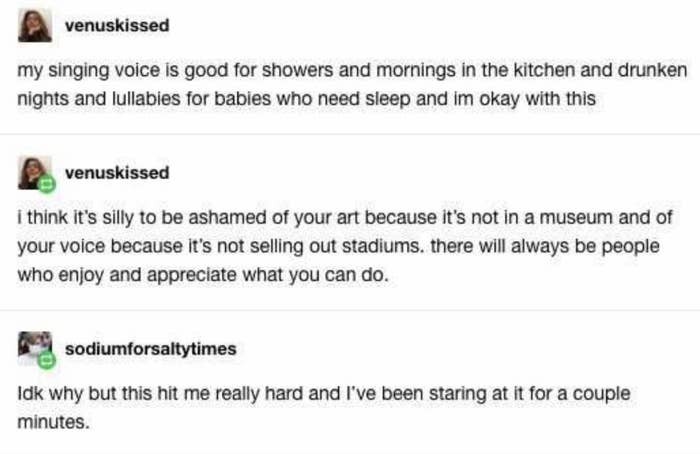Open the sodiumforsaltytimes profile picture
700x454 pixels.
pyautogui.click(x=35, y=349)
